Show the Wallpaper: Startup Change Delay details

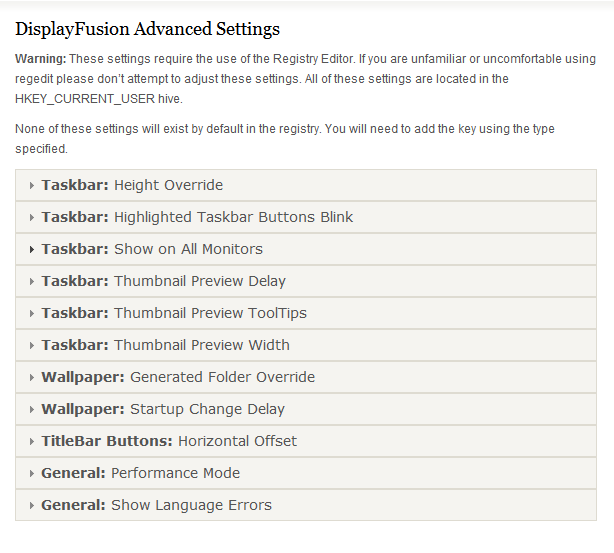[x=163, y=409]
